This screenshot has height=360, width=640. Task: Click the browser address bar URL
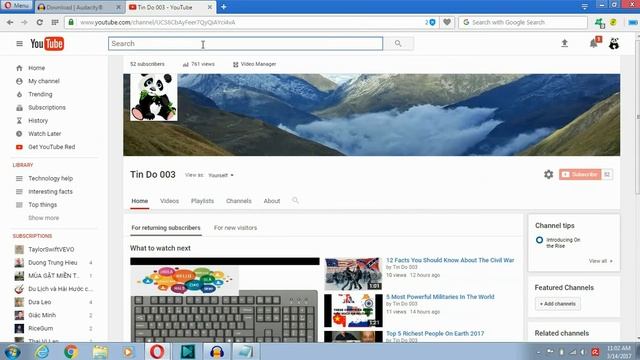click(158, 22)
